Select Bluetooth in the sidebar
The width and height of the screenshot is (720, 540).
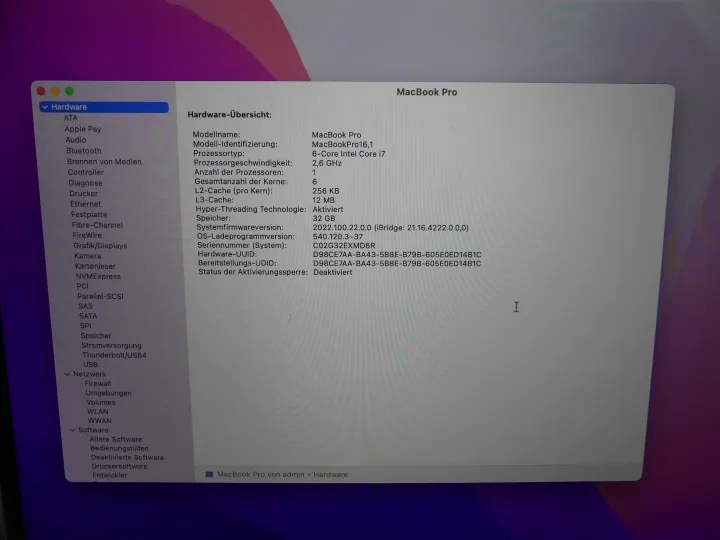84,151
